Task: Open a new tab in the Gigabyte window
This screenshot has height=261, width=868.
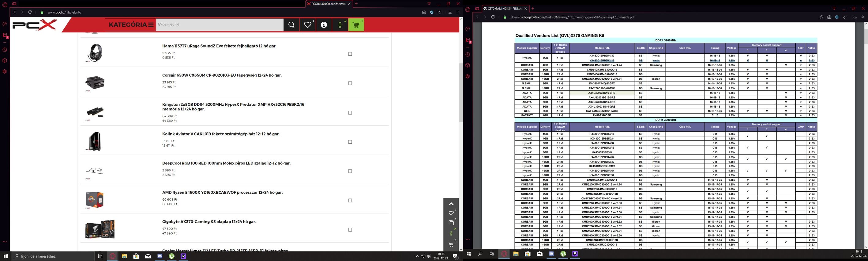Action: (533, 9)
